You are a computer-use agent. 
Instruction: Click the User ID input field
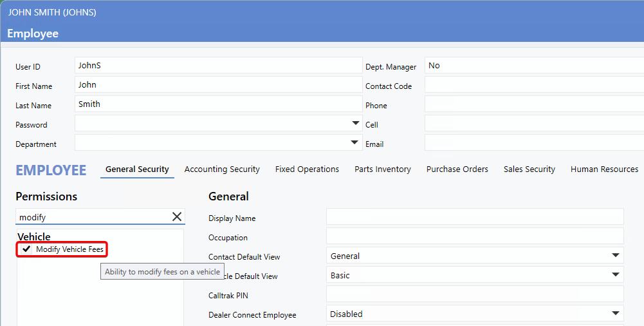coord(217,66)
